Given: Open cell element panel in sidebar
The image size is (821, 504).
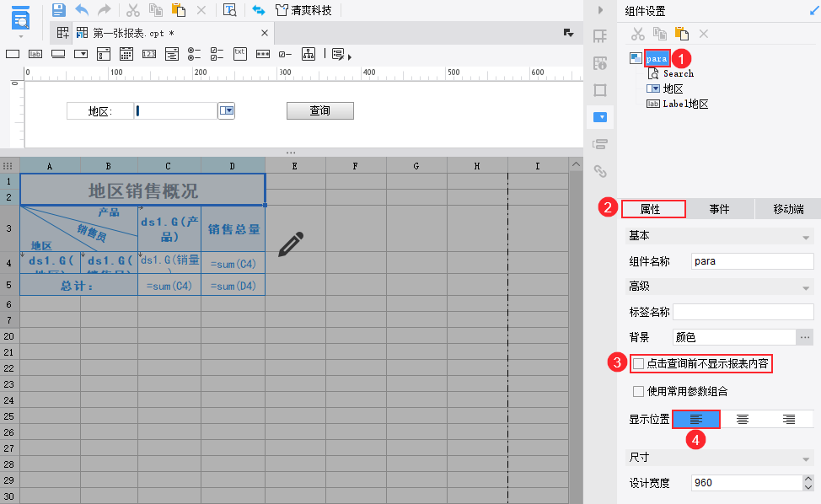Looking at the screenshot, I should [x=600, y=36].
